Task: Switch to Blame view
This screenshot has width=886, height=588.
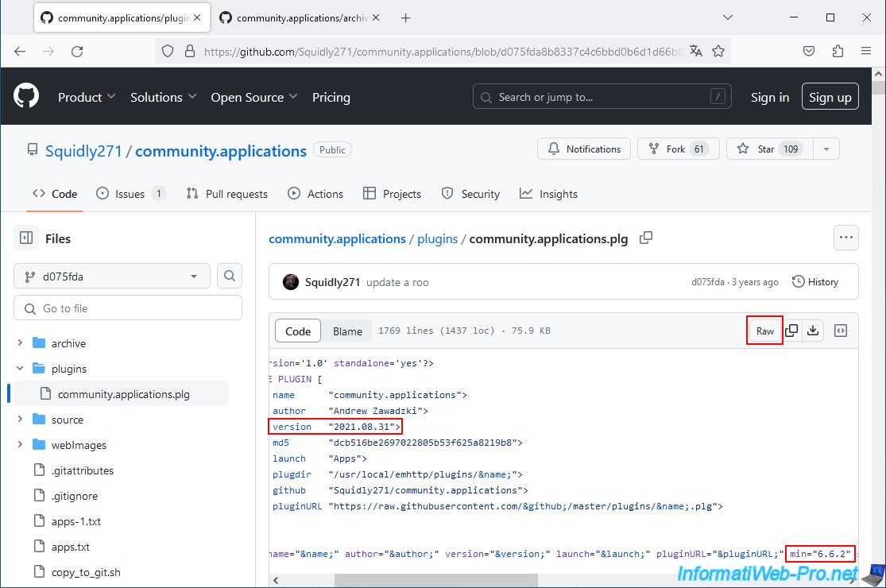Action: 347,331
